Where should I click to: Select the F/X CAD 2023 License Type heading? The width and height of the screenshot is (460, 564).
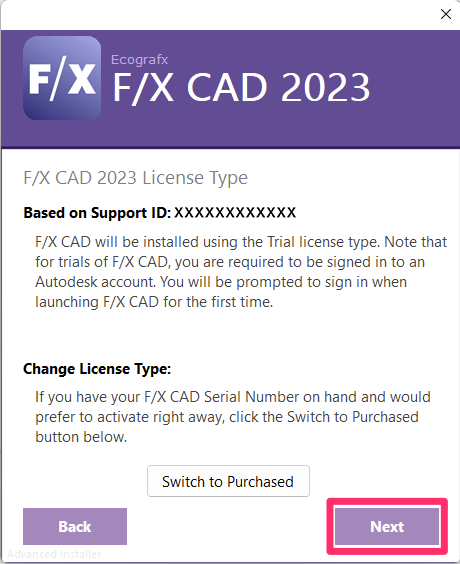[x=136, y=178]
